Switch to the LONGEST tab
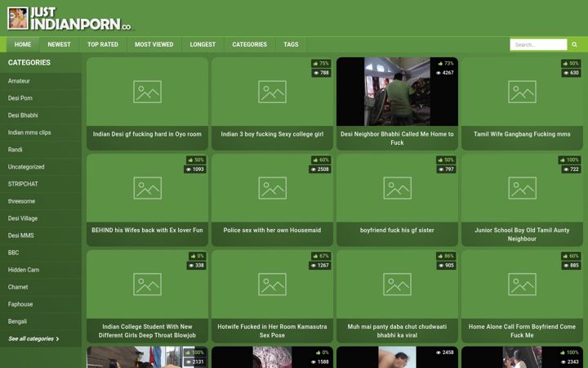Image resolution: width=588 pixels, height=368 pixels. [203, 44]
